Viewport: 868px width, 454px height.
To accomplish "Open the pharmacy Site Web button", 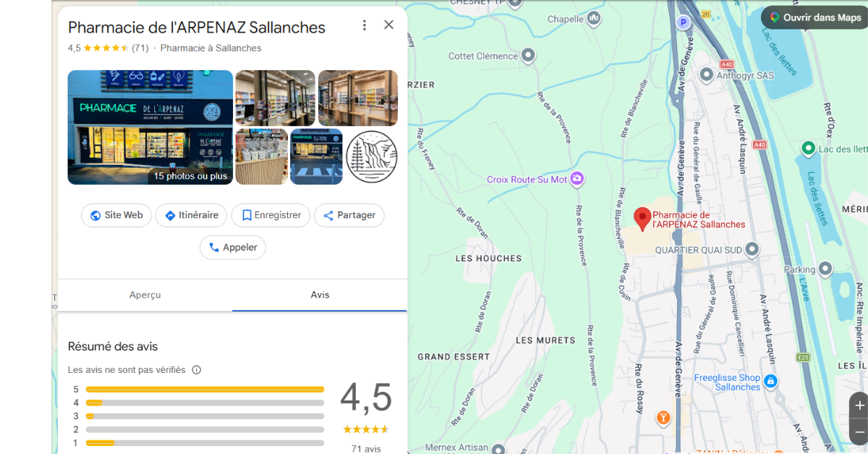I will [116, 215].
